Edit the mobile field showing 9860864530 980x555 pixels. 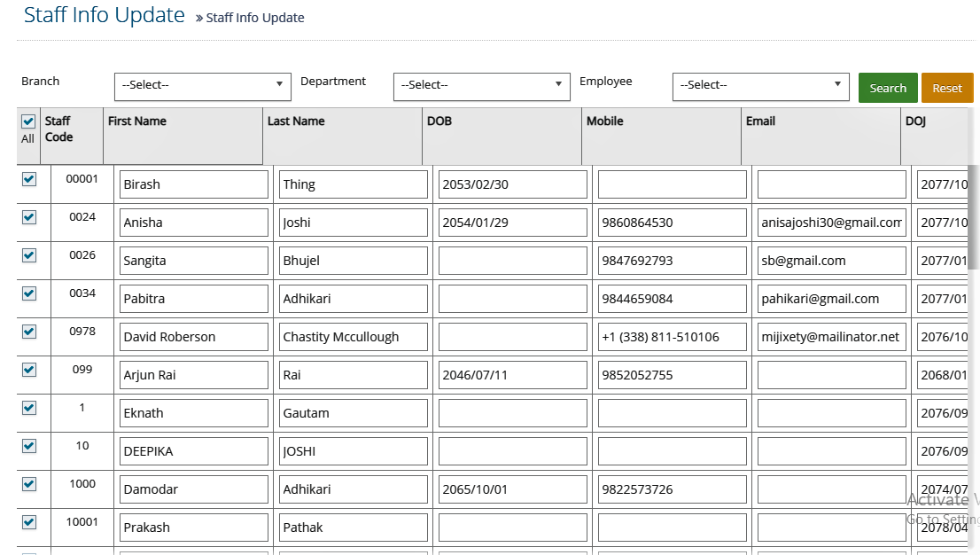pyautogui.click(x=672, y=223)
